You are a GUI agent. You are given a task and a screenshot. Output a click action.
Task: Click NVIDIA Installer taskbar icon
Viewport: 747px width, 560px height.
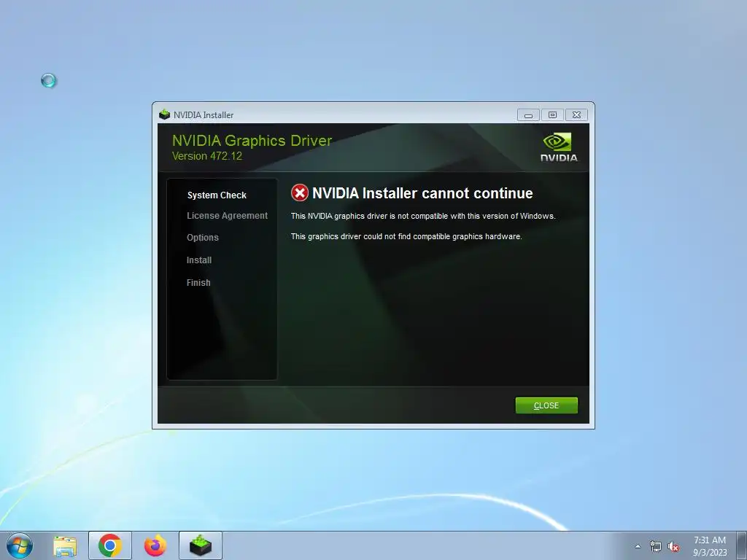pos(201,545)
